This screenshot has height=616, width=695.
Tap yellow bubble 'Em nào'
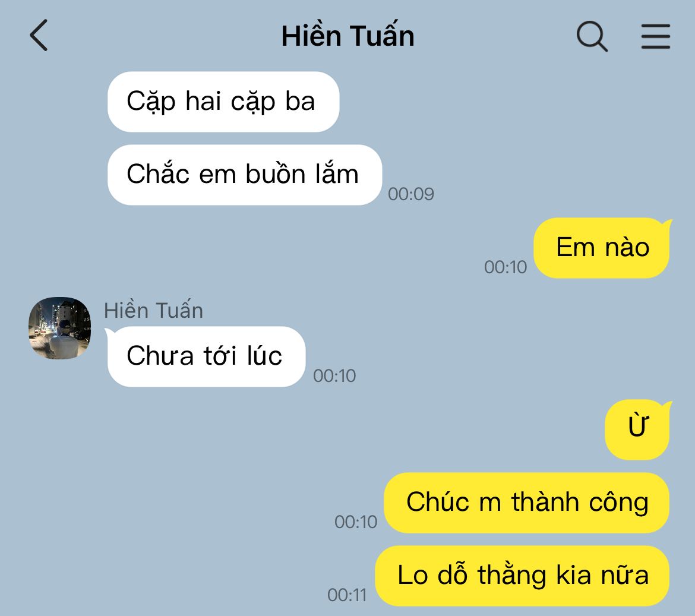[x=602, y=248]
